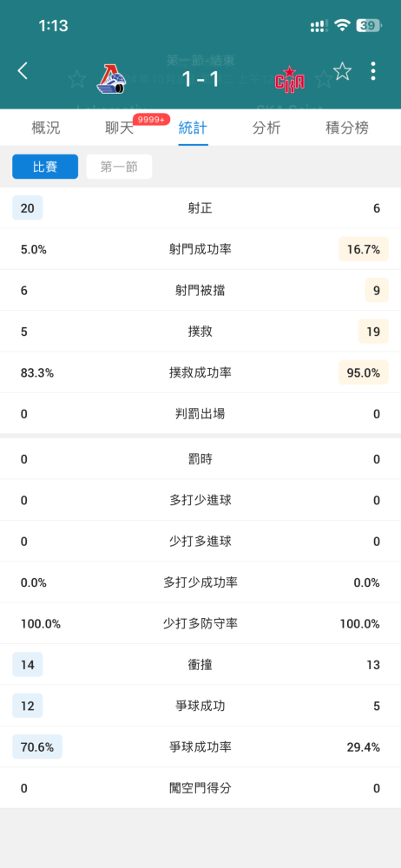
Task: Tap the 射正 shots on goal row
Action: coord(200,208)
